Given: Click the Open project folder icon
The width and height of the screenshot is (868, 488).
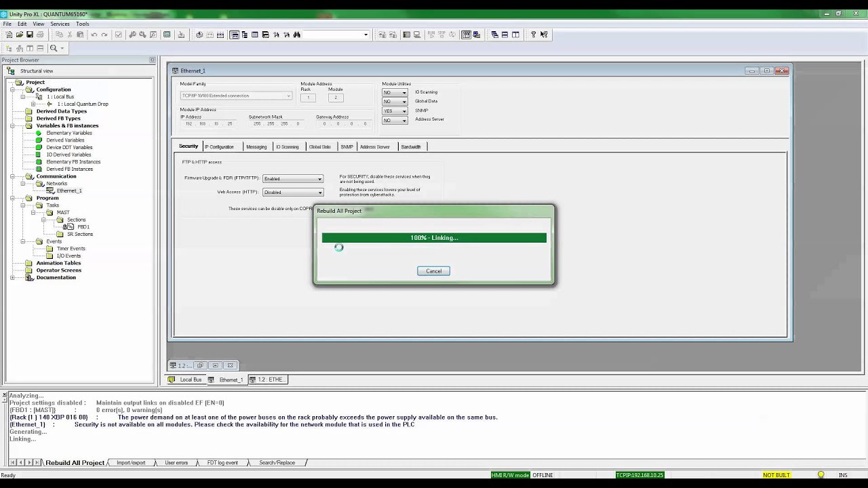Looking at the screenshot, I should tap(19, 35).
